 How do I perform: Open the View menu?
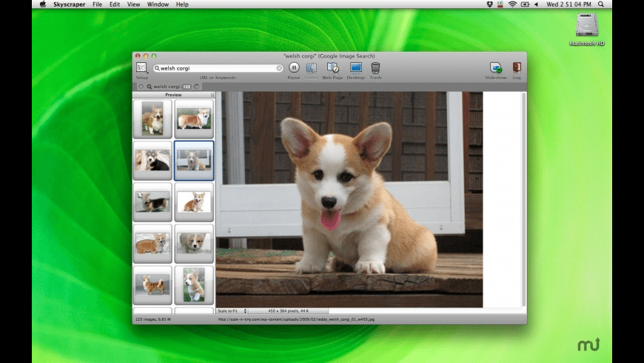pos(133,4)
